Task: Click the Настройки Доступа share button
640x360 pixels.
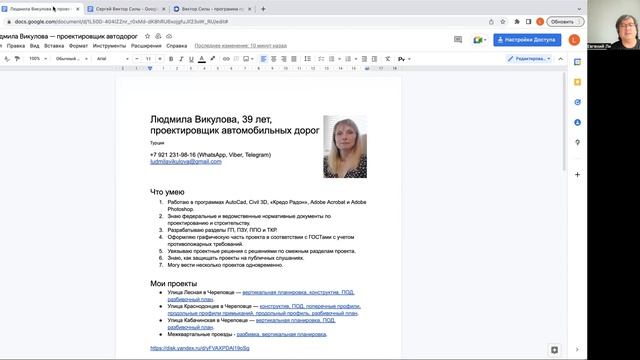Action: 527,40
